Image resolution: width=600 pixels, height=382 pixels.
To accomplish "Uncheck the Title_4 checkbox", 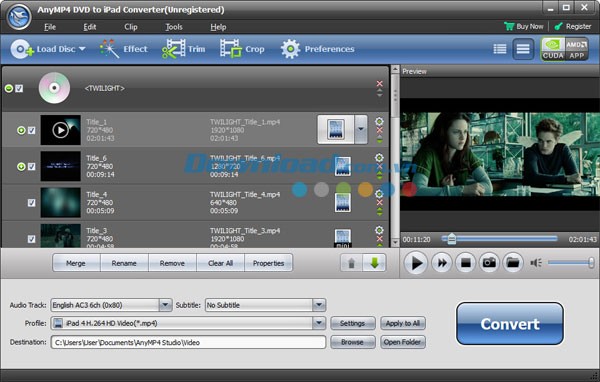I will coord(31,202).
